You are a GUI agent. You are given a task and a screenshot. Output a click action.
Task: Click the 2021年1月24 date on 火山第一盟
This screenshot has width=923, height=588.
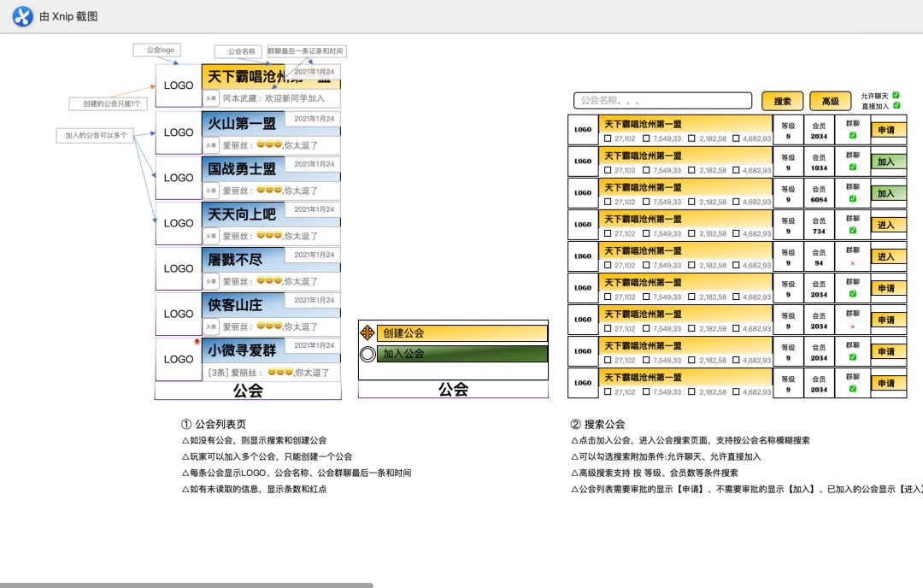tap(315, 118)
